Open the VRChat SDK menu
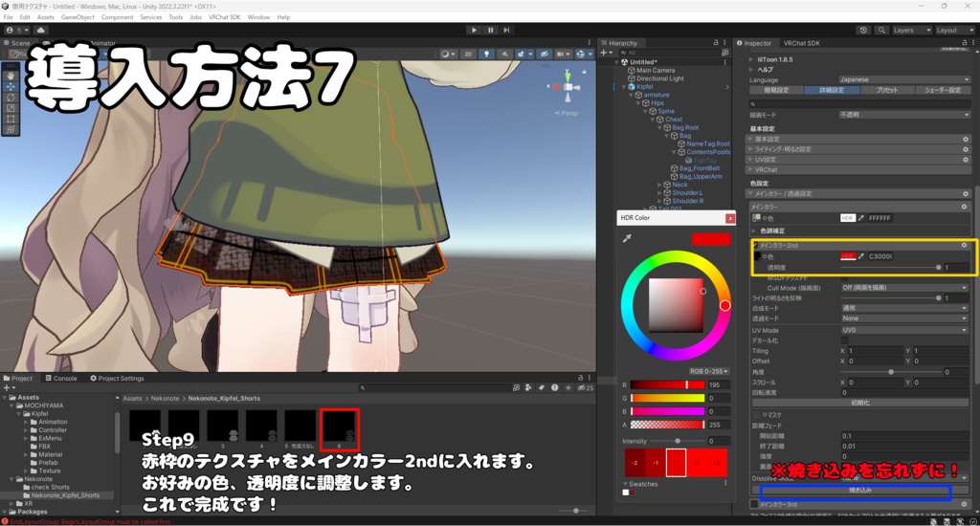 tap(224, 17)
